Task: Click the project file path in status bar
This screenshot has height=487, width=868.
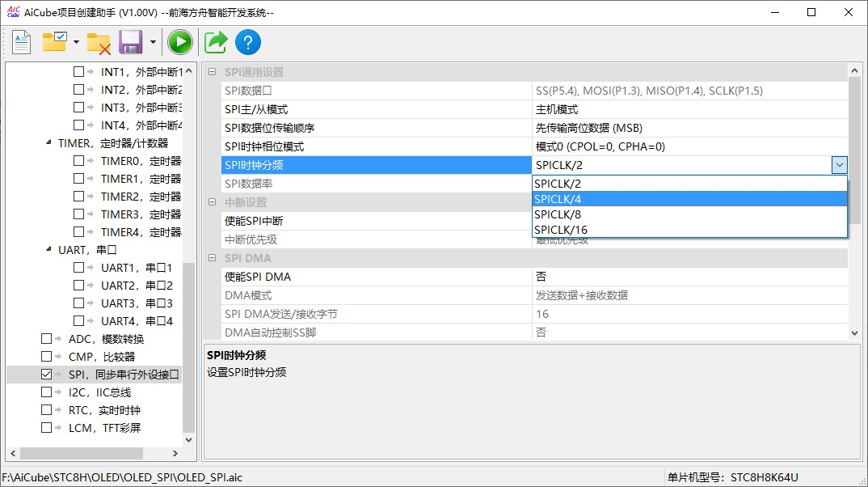Action: [122, 477]
